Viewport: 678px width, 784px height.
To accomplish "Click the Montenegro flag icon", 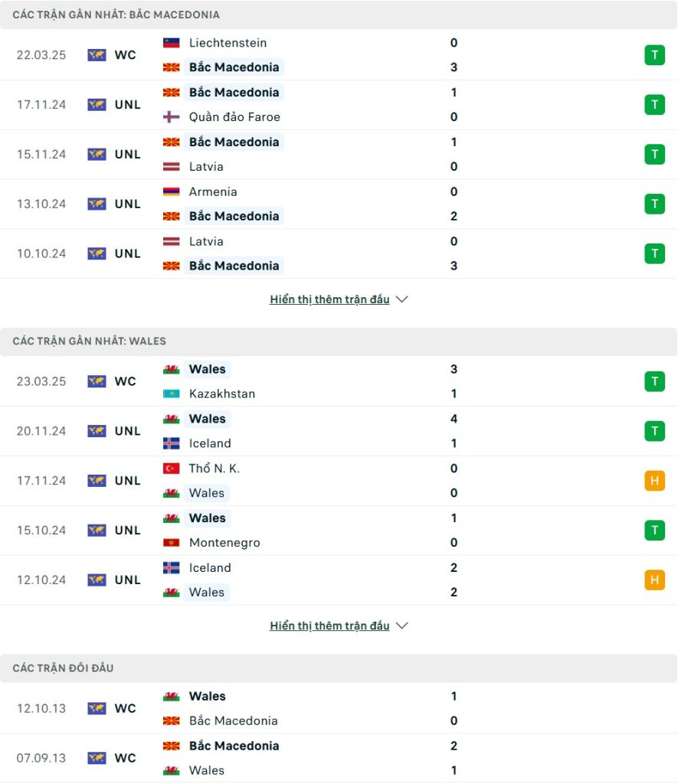I will point(171,543).
